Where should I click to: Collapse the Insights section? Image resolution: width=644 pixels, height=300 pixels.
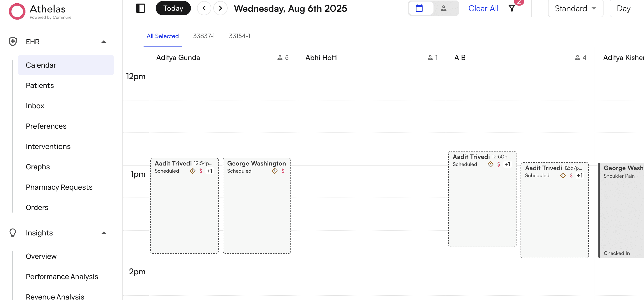(x=104, y=233)
